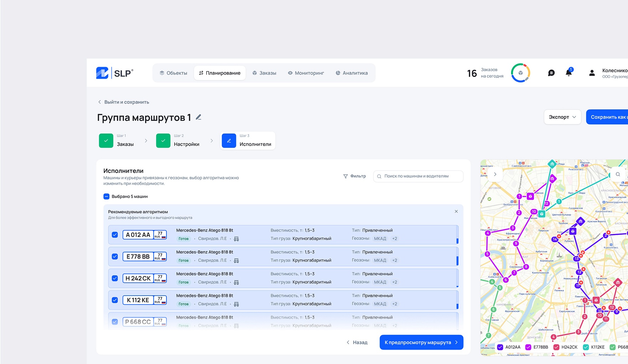Uncheck vehicle А 012 АА
The height and width of the screenshot is (364, 628).
coord(115,235)
